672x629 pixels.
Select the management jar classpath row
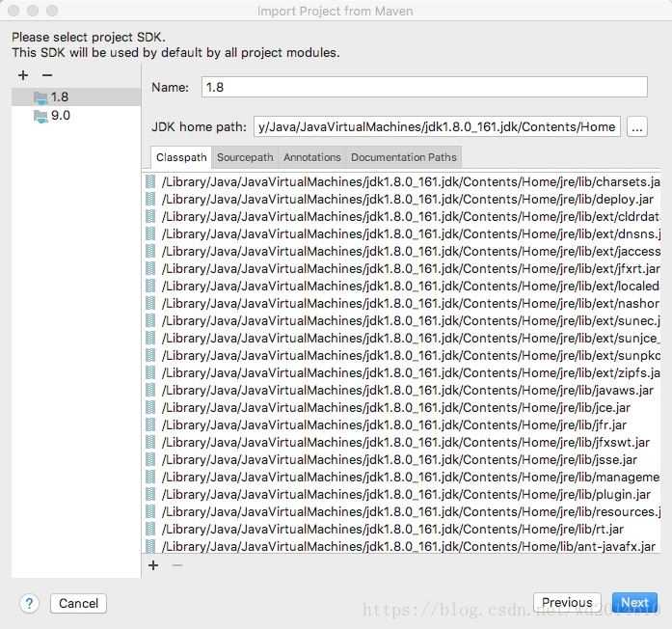(401, 478)
